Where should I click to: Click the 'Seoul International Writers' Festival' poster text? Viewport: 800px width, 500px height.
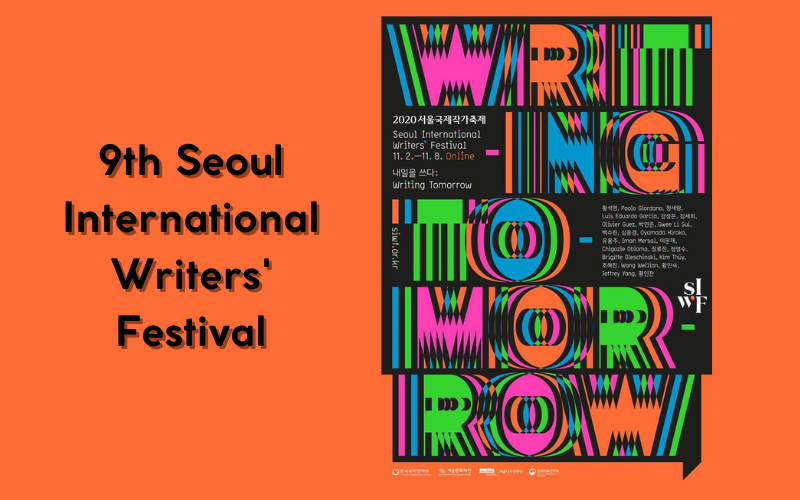point(436,139)
